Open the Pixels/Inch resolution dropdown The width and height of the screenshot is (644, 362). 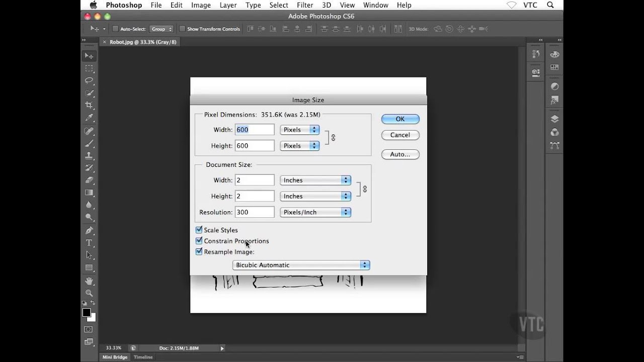tap(315, 212)
